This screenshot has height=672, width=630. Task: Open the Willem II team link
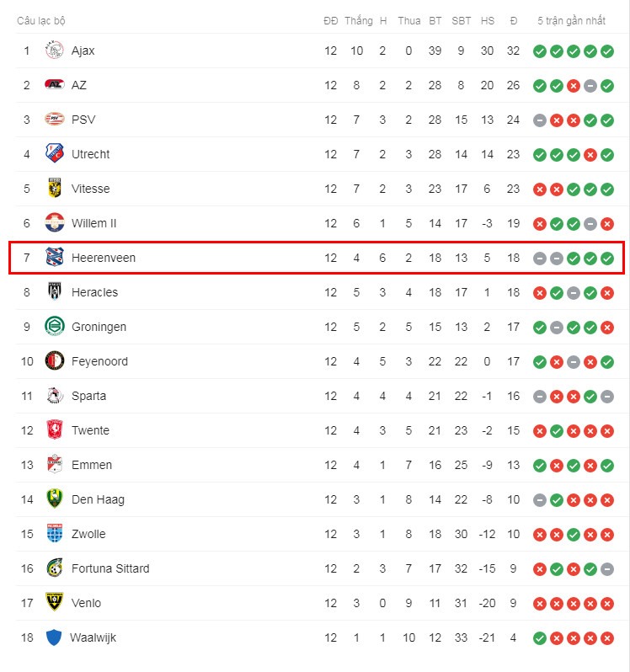93,223
